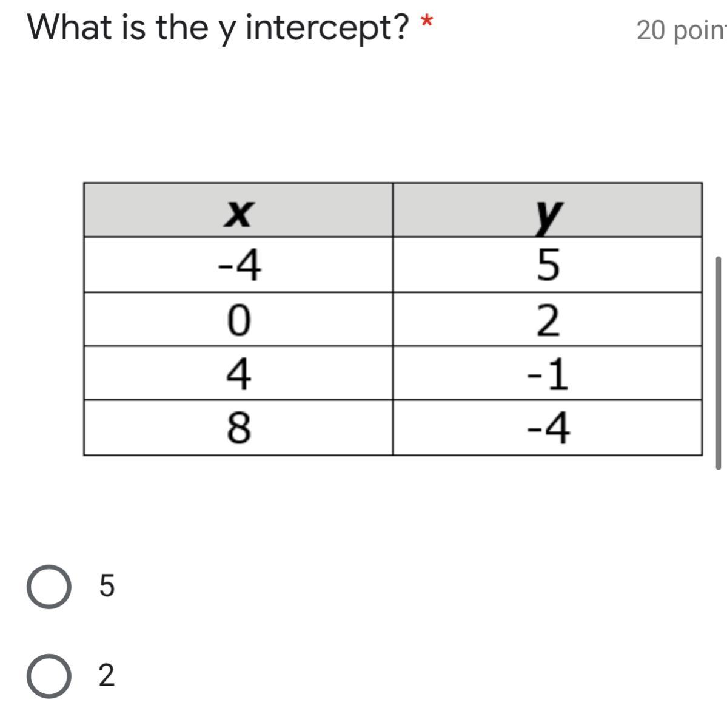
Task: Click the -4 cell in the x column
Action: 238,265
